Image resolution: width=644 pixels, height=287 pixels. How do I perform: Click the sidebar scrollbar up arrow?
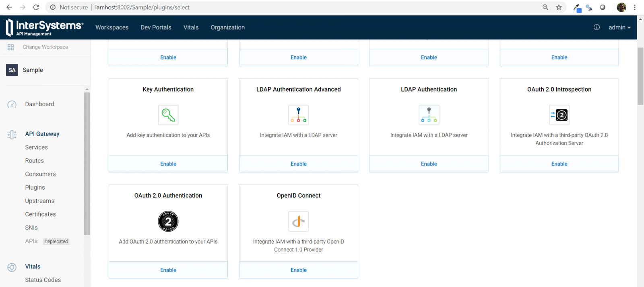(x=87, y=89)
